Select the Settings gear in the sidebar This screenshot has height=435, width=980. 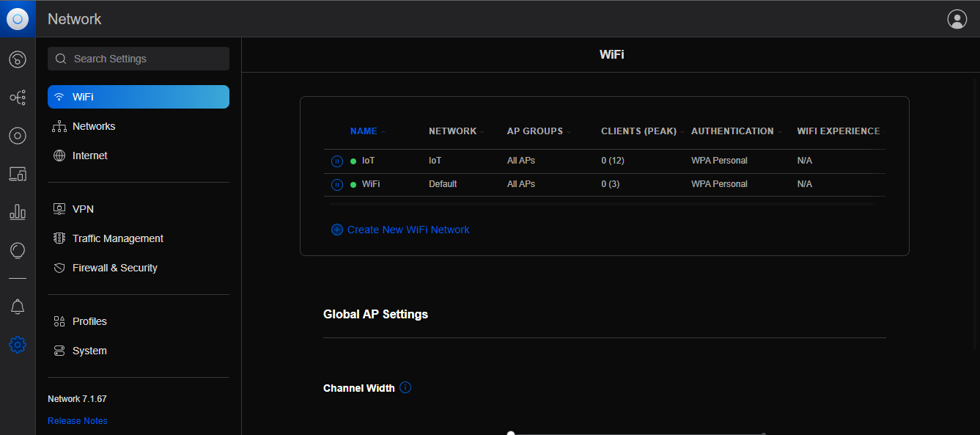coord(18,345)
